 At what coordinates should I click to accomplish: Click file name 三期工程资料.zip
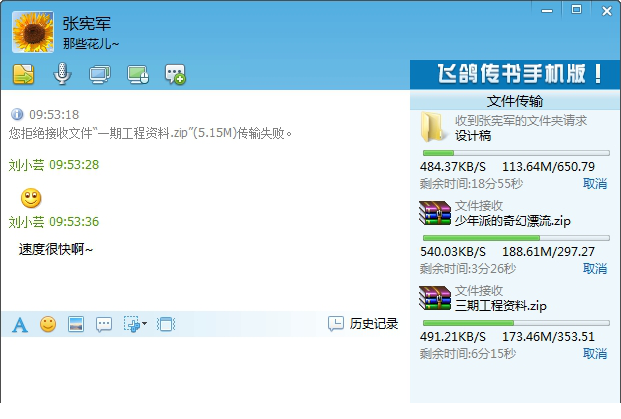pyautogui.click(x=501, y=306)
